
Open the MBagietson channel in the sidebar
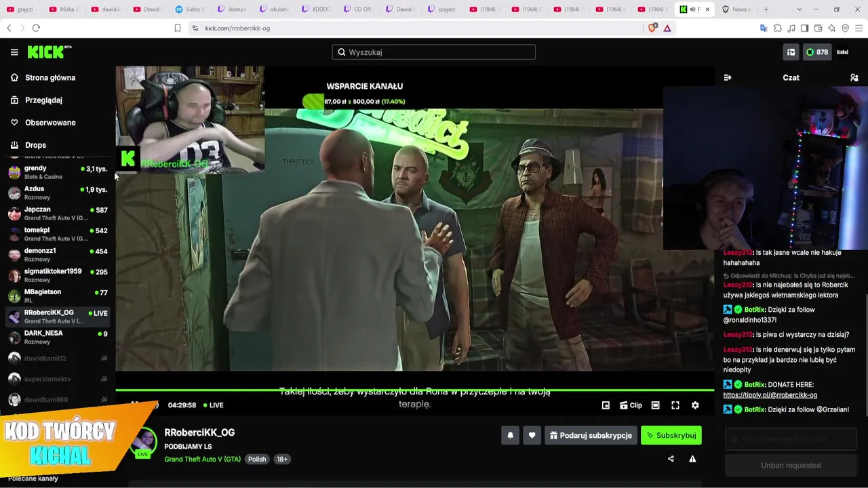click(x=58, y=296)
